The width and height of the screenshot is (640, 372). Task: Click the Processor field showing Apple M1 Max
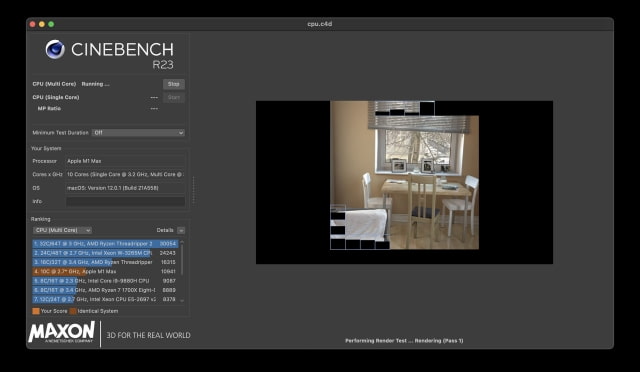(x=125, y=161)
